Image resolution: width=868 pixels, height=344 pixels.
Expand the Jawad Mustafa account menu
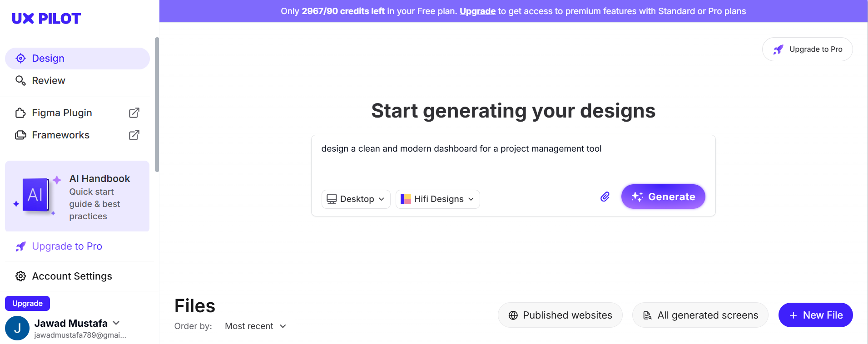click(116, 323)
